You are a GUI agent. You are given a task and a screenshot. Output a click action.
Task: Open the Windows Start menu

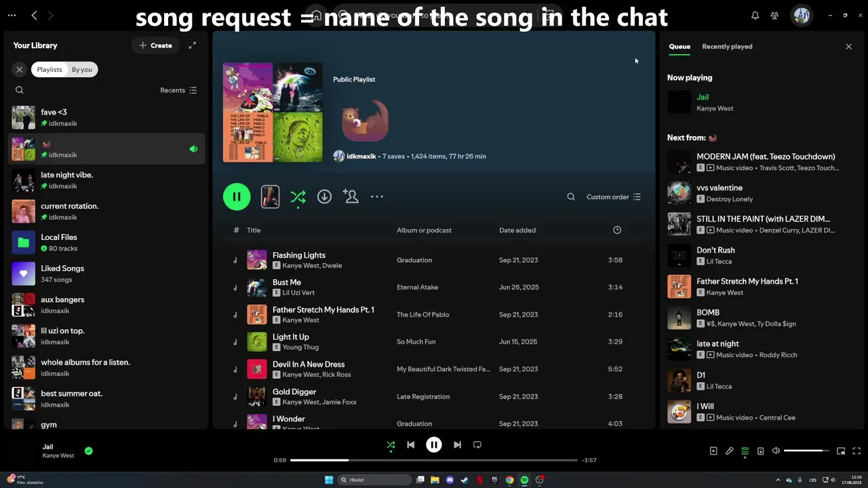329,480
